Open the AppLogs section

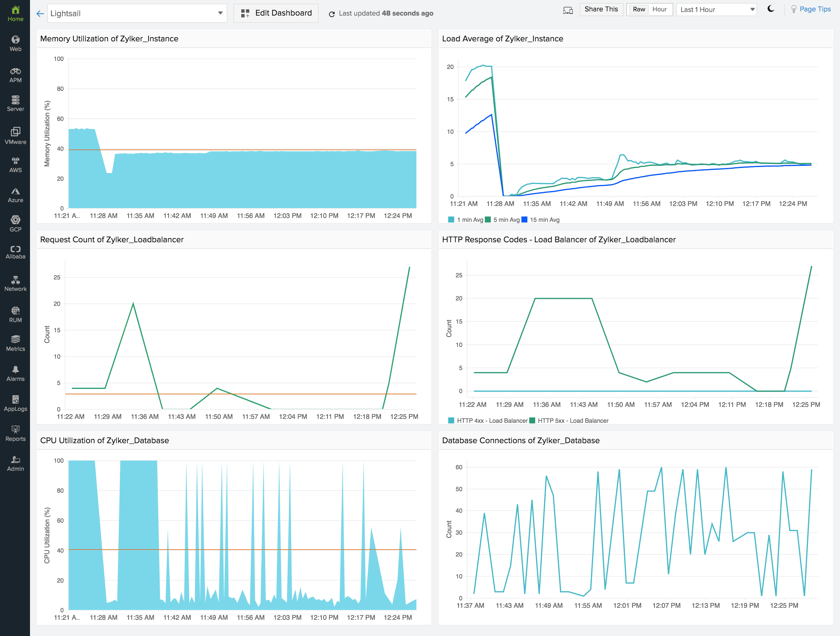click(x=15, y=403)
